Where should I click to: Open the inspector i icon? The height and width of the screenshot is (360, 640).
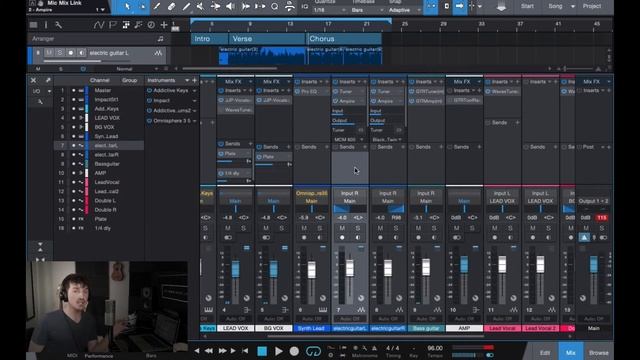pyautogui.click(x=46, y=25)
